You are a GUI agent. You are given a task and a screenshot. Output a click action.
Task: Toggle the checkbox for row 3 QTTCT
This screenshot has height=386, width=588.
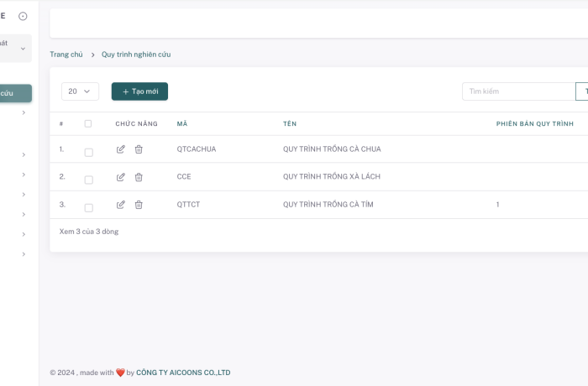(88, 207)
